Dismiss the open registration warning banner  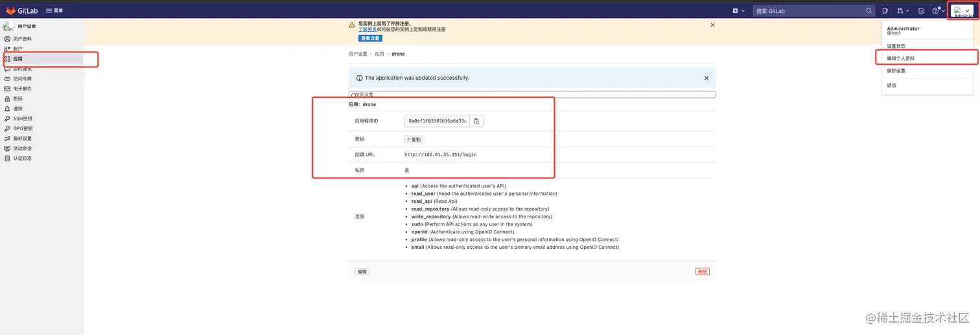click(712, 25)
